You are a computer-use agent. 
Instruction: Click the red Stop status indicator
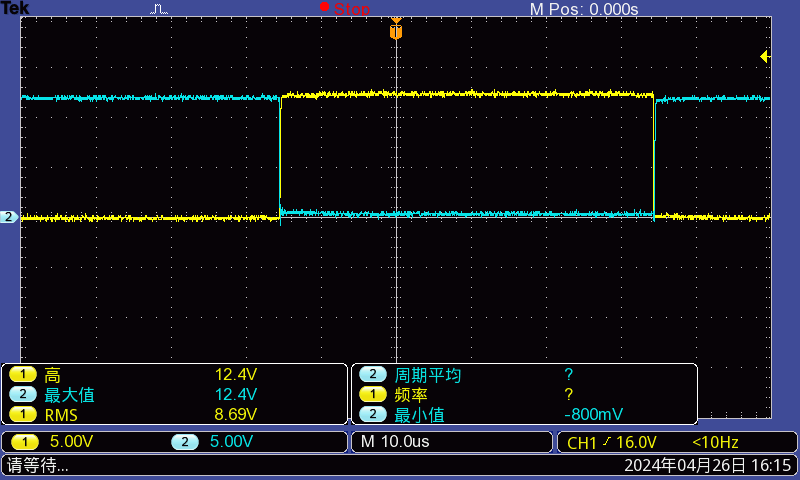pos(345,9)
